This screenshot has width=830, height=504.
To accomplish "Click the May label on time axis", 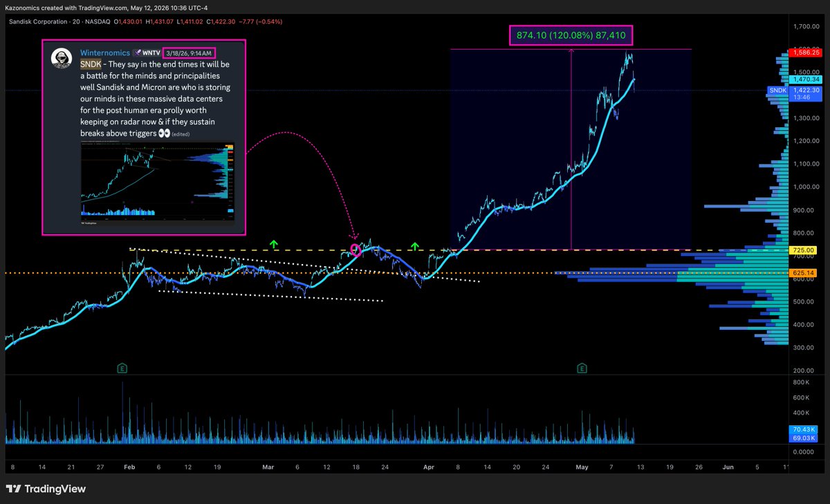I will coord(582,467).
